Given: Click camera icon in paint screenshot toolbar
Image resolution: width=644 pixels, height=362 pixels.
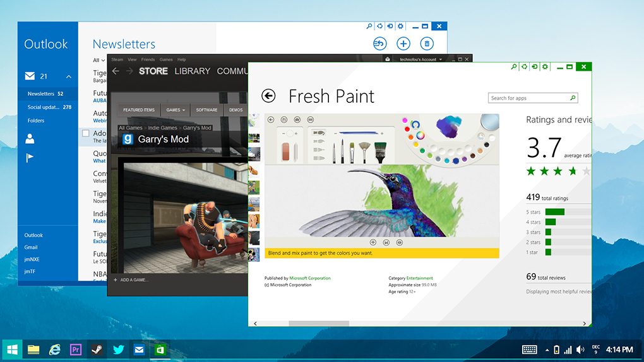Looking at the screenshot, I should click(297, 119).
